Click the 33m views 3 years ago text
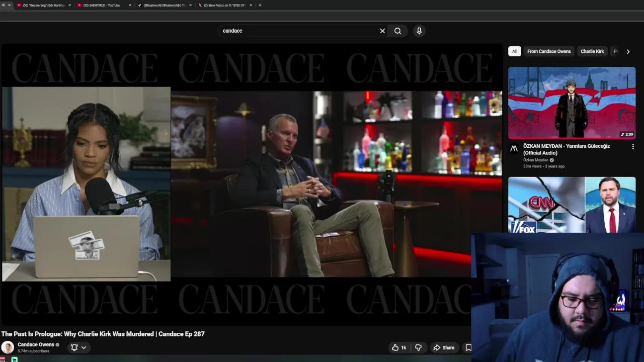This screenshot has width=644, height=362. click(544, 166)
